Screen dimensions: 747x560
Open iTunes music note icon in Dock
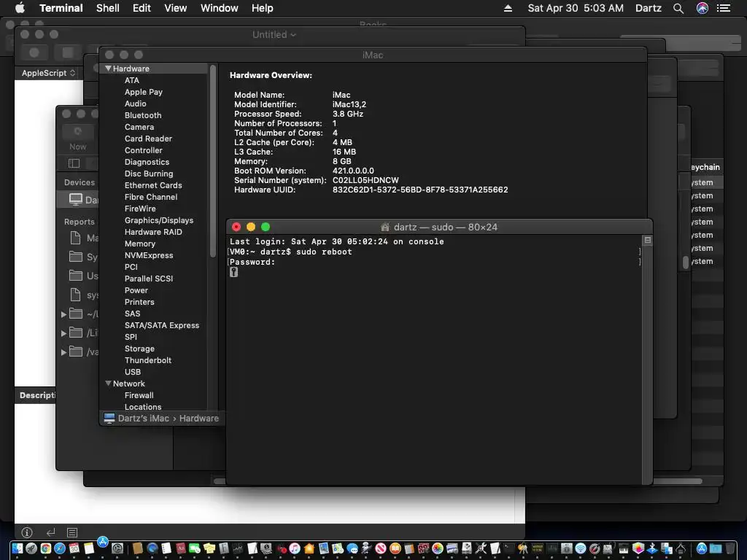click(x=295, y=548)
